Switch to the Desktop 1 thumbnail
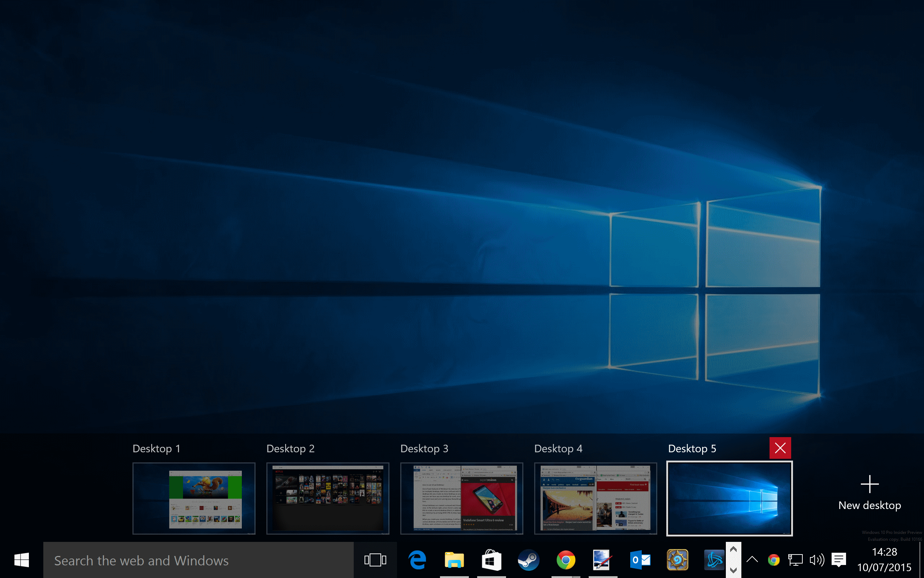The width and height of the screenshot is (924, 578). 194,499
